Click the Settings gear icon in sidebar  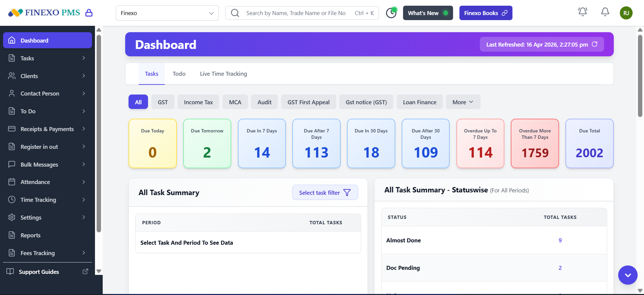[x=12, y=217]
